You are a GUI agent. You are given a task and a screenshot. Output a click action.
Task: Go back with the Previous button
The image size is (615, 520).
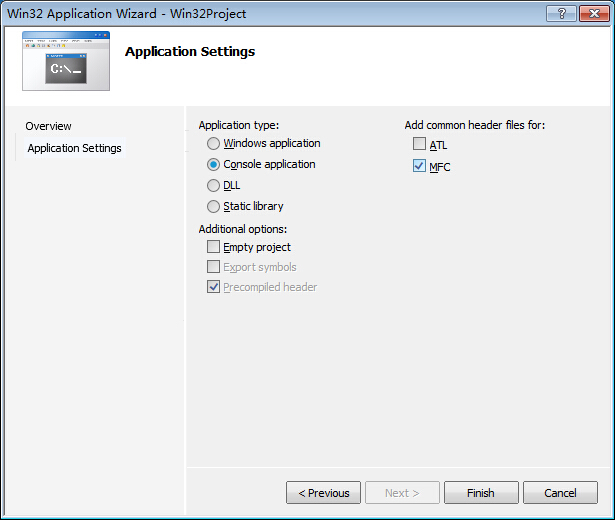tap(323, 493)
